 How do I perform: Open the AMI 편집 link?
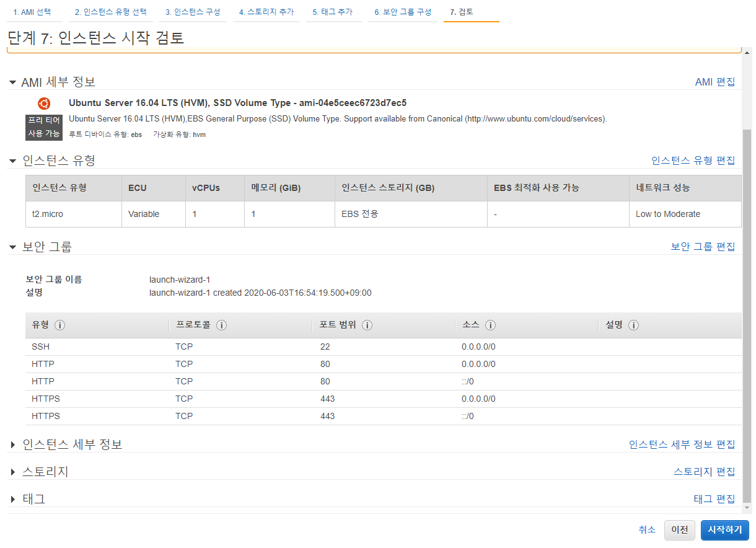[715, 82]
